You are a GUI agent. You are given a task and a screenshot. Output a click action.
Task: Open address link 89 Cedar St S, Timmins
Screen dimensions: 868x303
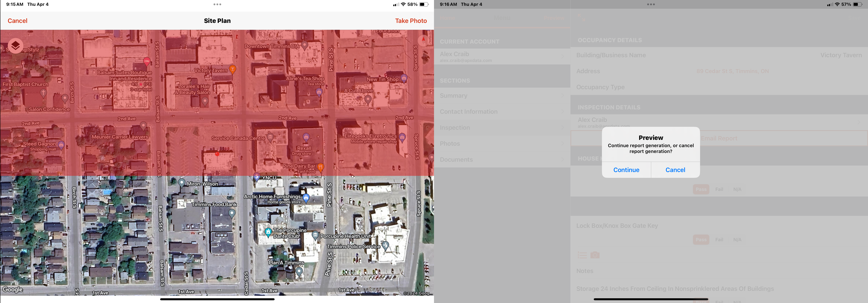pyautogui.click(x=733, y=71)
